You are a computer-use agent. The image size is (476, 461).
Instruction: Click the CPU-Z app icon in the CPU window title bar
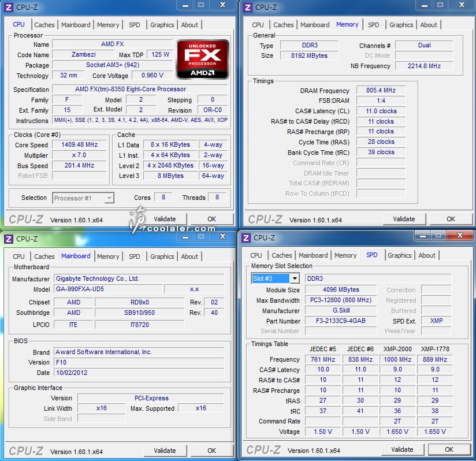[x=9, y=8]
